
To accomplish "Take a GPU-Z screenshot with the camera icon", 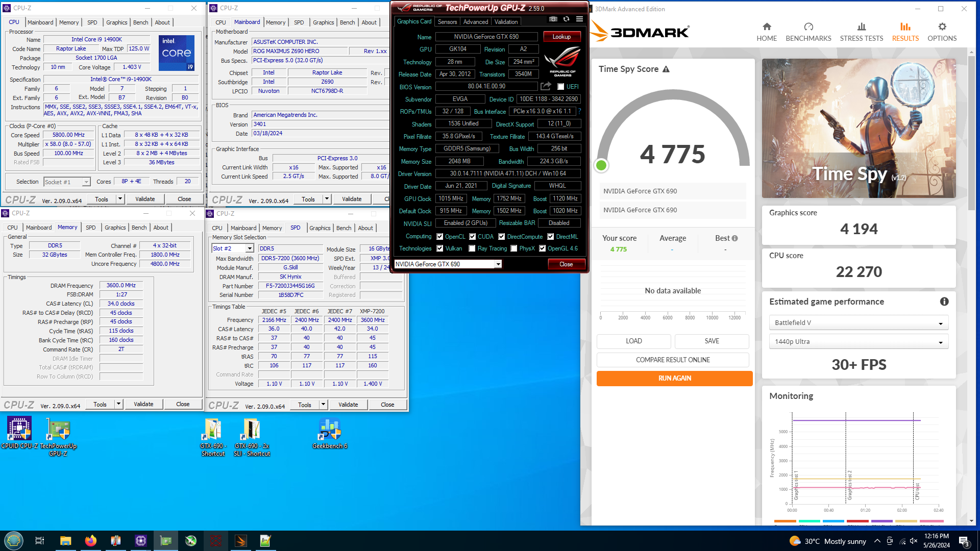I will click(x=553, y=19).
